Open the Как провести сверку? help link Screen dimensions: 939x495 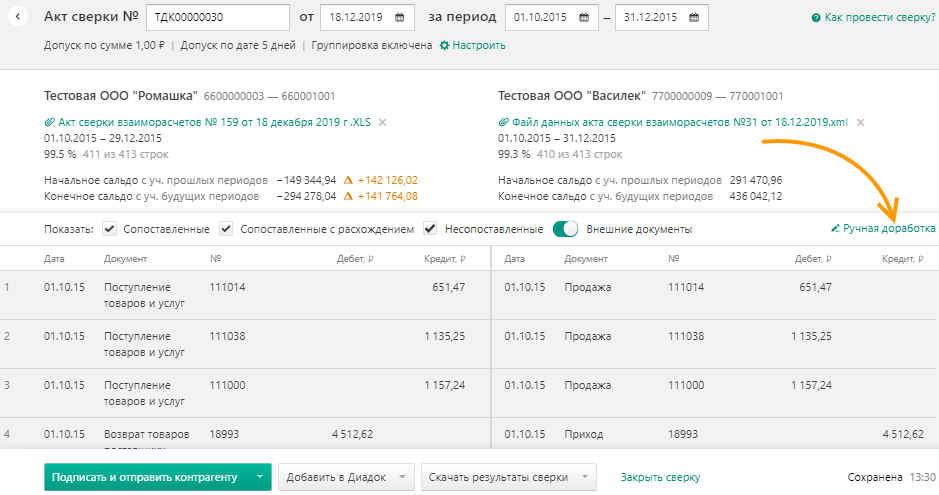tap(880, 17)
